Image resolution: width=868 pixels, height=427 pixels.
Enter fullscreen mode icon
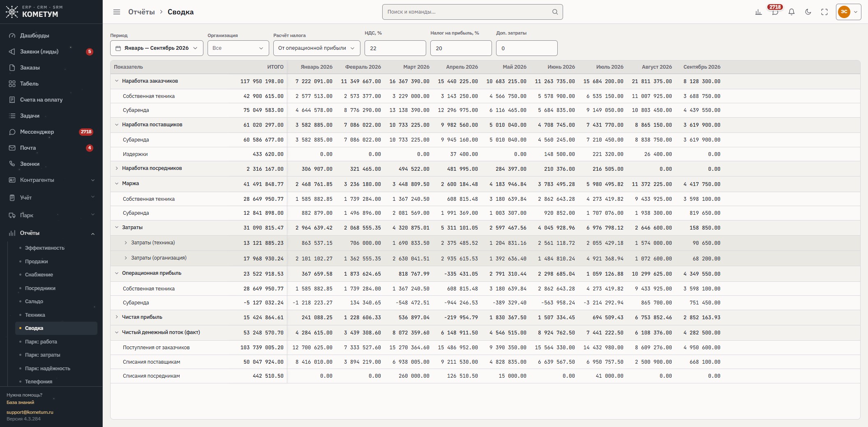[824, 12]
